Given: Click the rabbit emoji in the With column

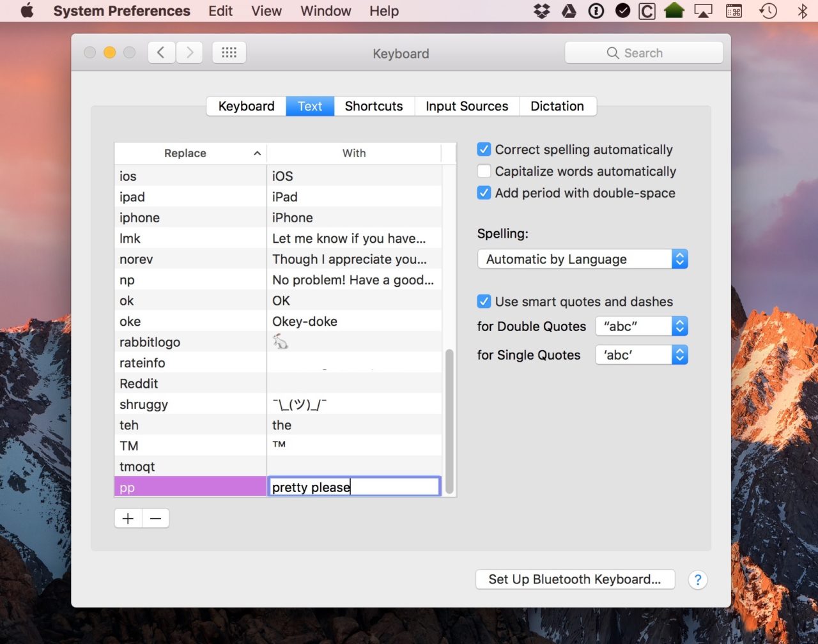Looking at the screenshot, I should (281, 342).
